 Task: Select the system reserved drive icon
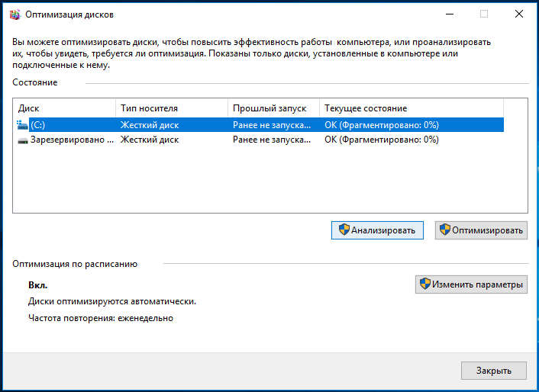pyautogui.click(x=23, y=140)
